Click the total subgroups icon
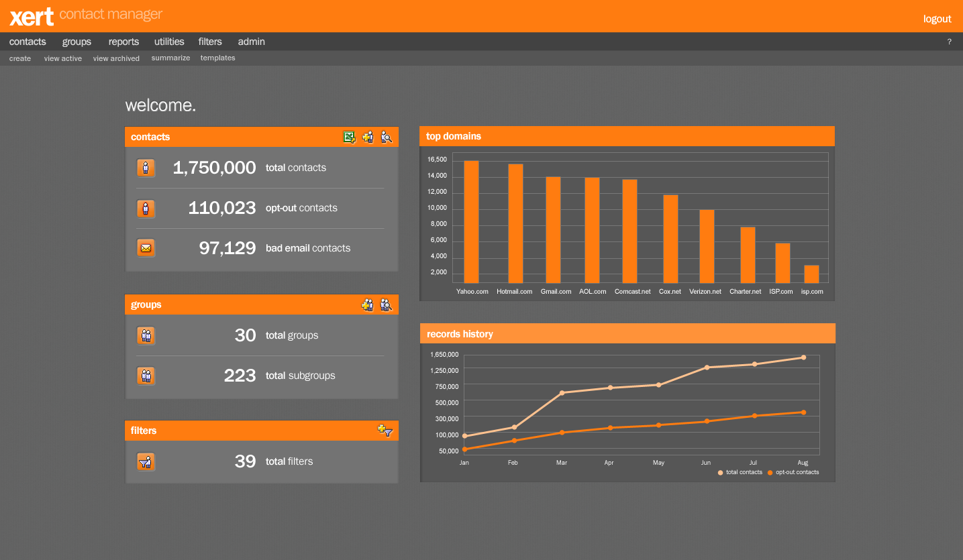The height and width of the screenshot is (560, 963). coord(146,376)
